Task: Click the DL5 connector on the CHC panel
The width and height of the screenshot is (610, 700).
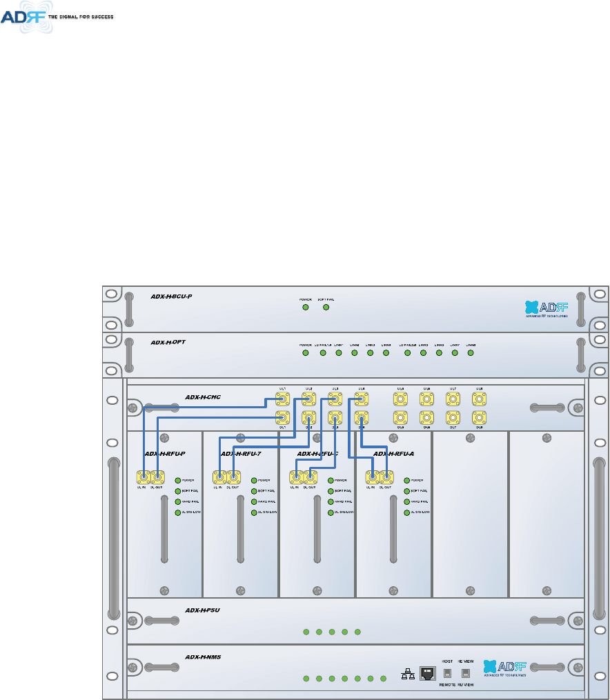Action: 400,418
